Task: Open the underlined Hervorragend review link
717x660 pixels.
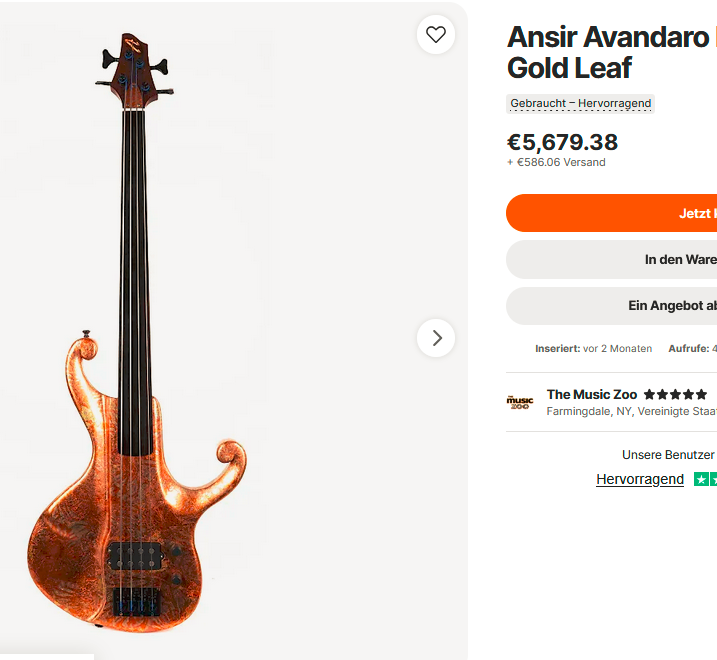Action: click(x=640, y=480)
